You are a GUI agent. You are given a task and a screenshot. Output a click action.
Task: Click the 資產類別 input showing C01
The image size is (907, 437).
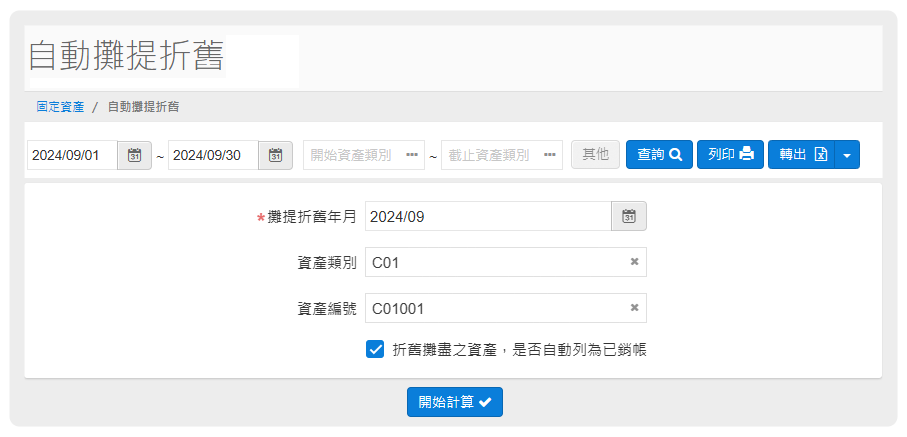[495, 262]
